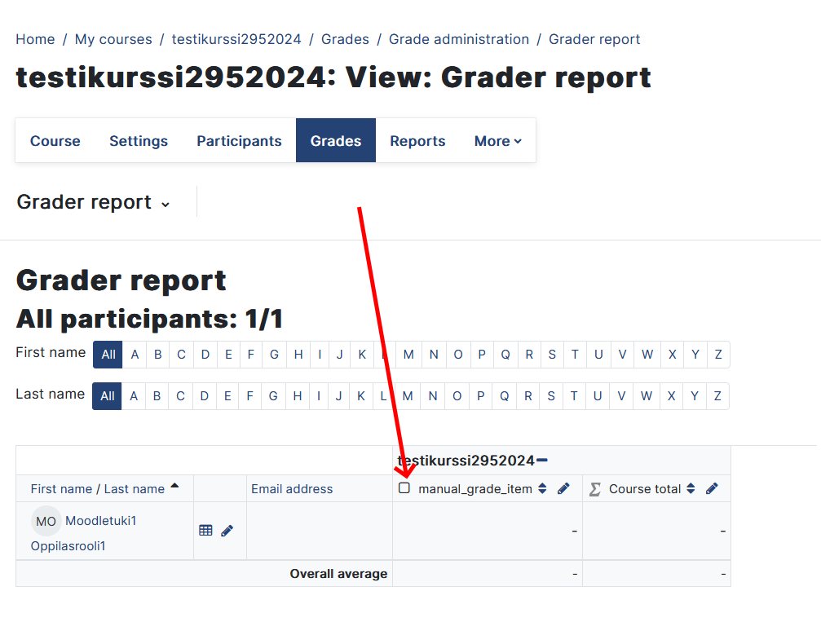Open testikurssi2952024 breadcrumb link

click(x=236, y=39)
